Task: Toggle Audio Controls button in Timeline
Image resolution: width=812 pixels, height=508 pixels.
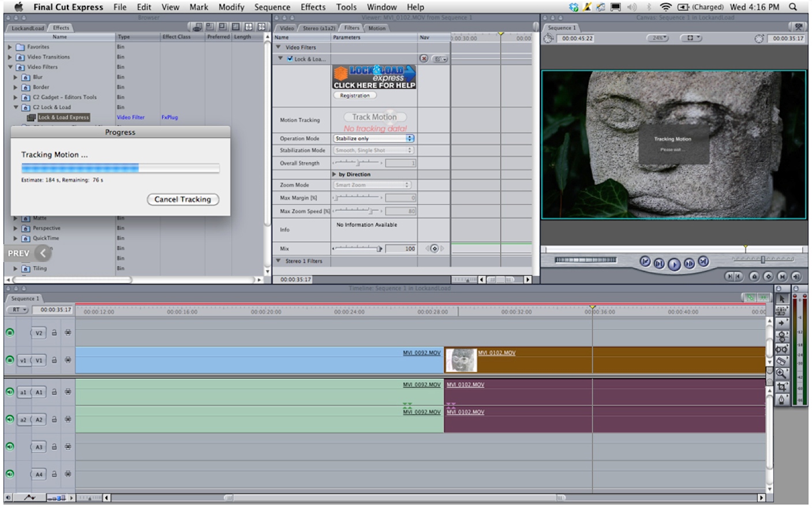Action: (8, 498)
